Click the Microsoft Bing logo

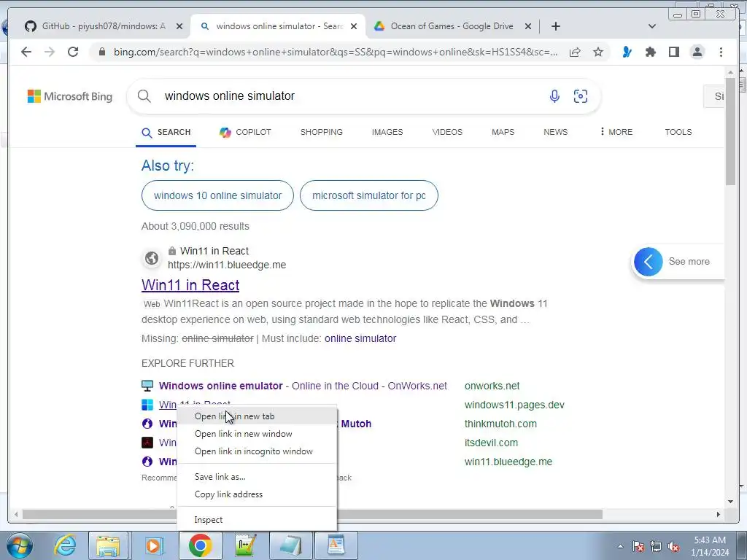70,96
